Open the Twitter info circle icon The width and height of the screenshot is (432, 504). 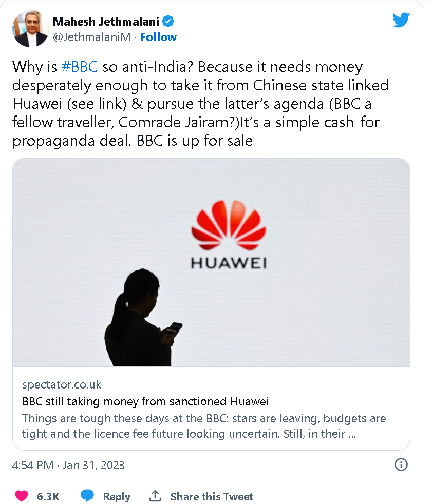pos(401,465)
